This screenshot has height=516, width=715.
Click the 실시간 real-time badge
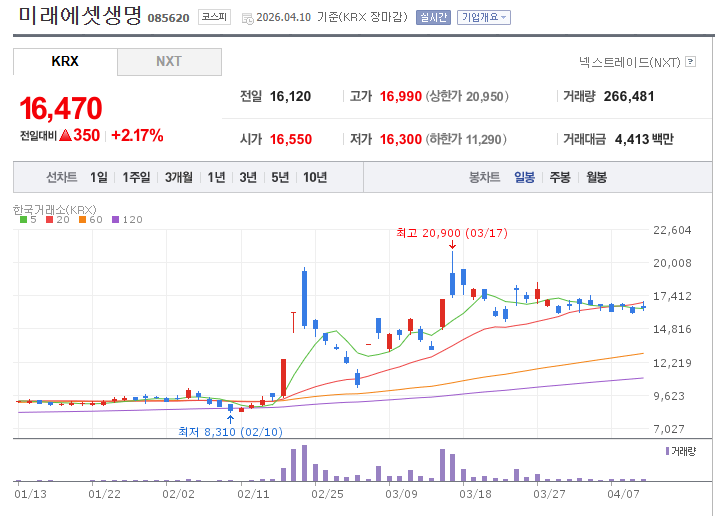pyautogui.click(x=432, y=17)
